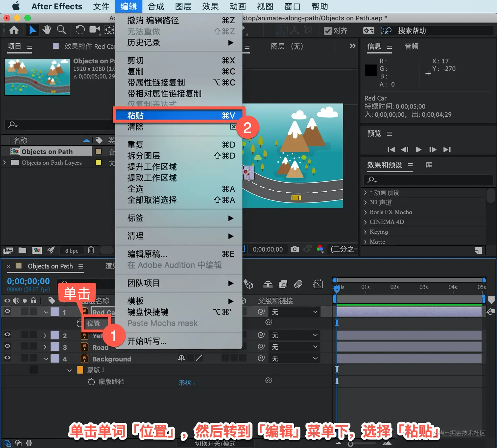Select the Selection (arrow) tool
The image size is (497, 448).
pos(32,30)
